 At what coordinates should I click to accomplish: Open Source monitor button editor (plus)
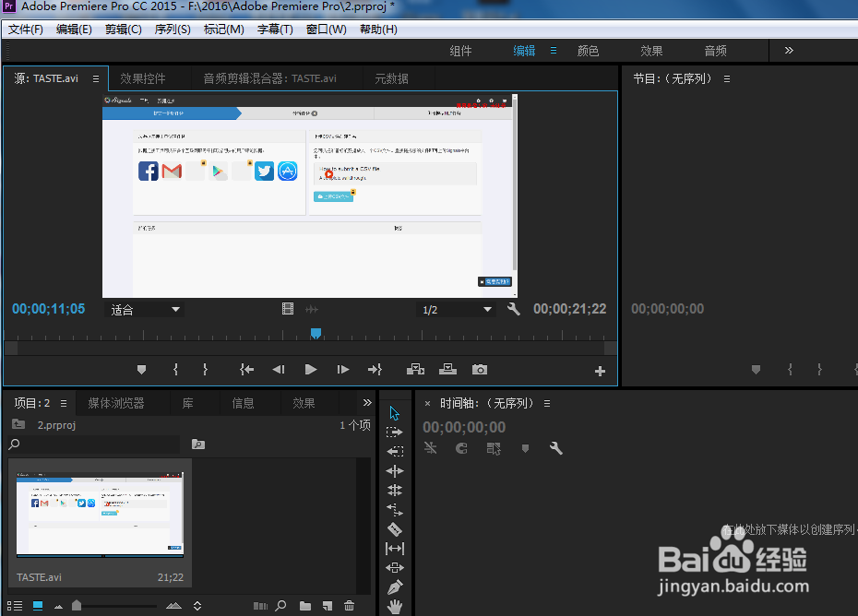pos(600,372)
